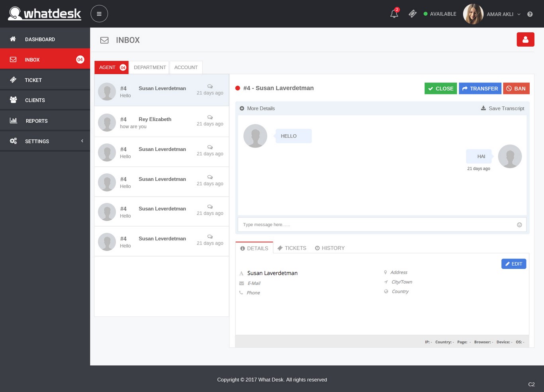Toggle the Available status indicator
The image size is (544, 392).
pyautogui.click(x=440, y=14)
